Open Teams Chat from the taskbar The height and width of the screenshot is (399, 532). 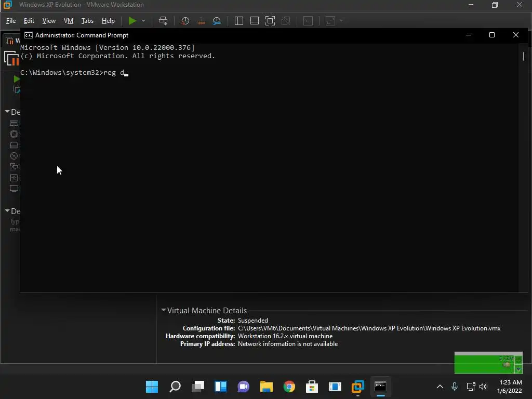click(x=243, y=387)
